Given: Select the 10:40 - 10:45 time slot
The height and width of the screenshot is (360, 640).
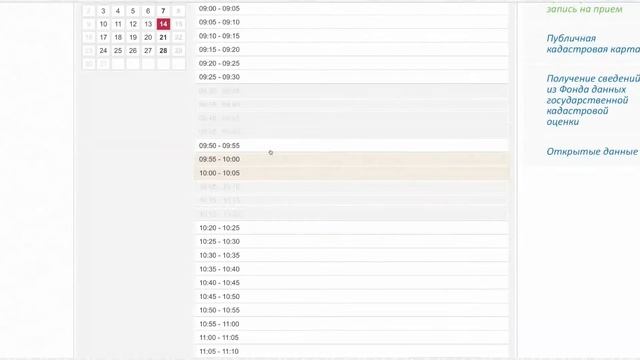Looking at the screenshot, I should 352,283.
